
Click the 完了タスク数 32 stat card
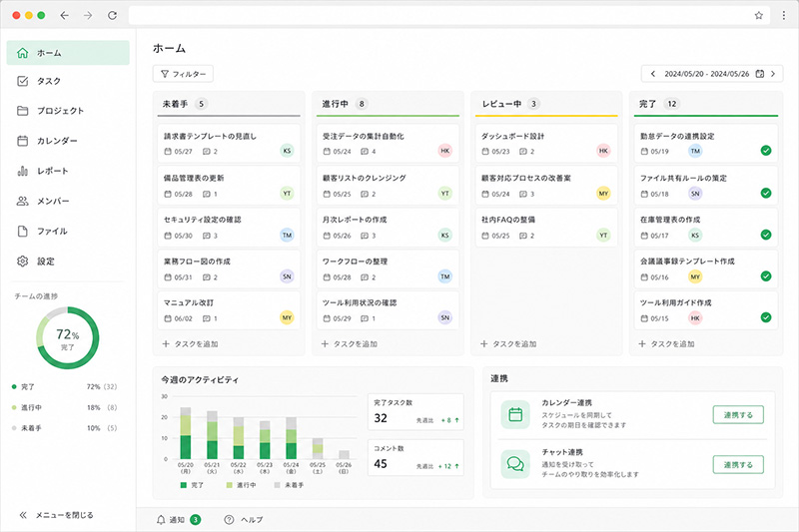point(415,412)
